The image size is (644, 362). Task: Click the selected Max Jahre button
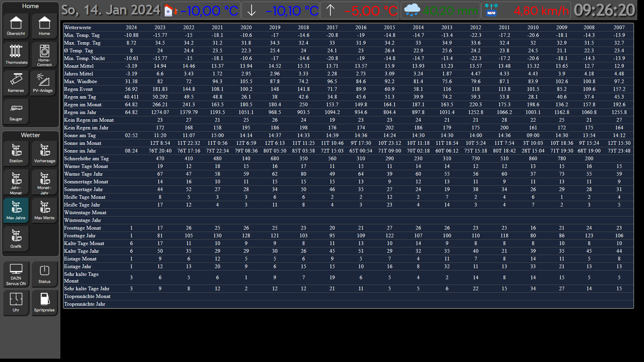pos(16,210)
